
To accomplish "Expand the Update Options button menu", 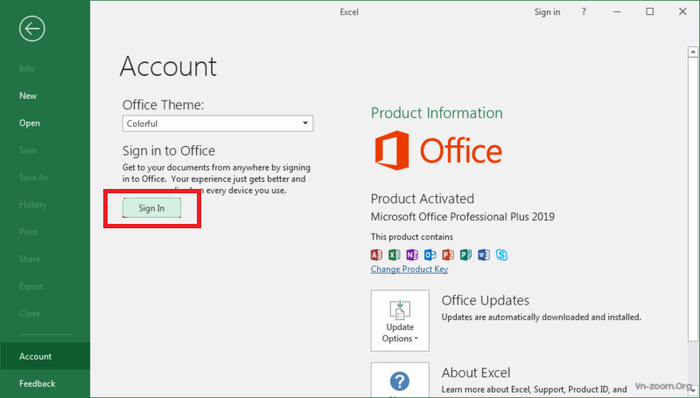I will (x=400, y=321).
